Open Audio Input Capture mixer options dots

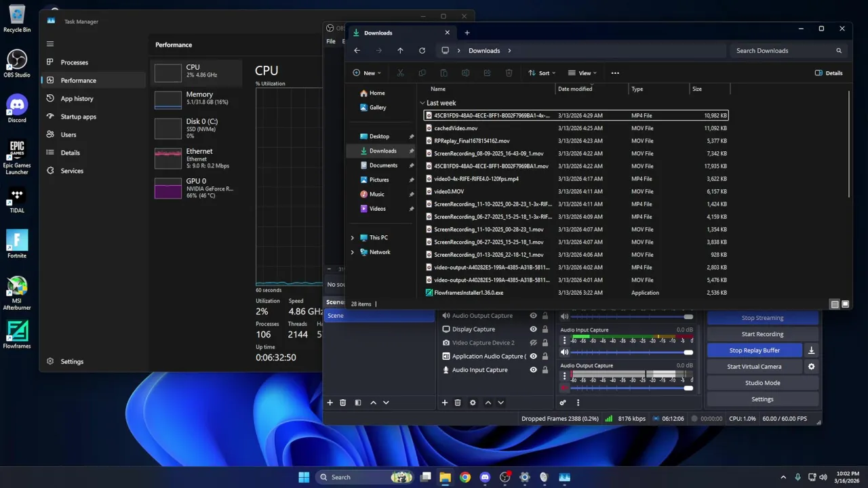564,340
